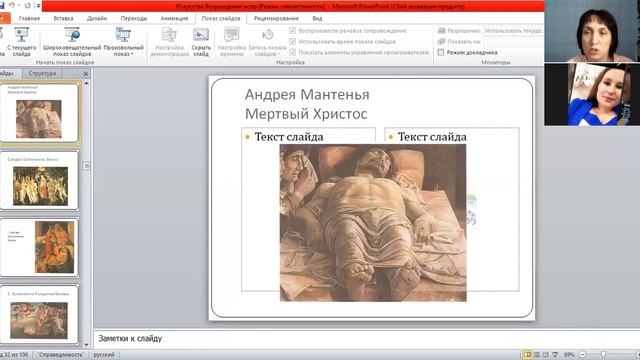Switch to the Главная ribbon tab

(29, 18)
